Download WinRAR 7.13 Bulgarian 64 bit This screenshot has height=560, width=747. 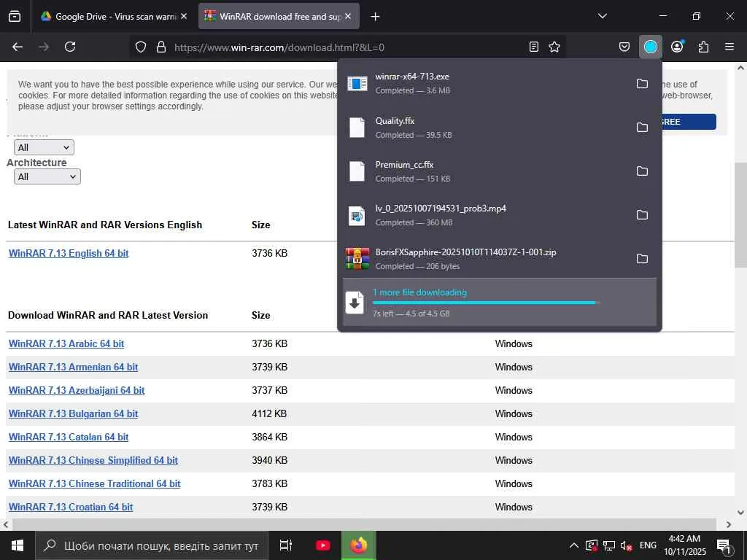[74, 414]
